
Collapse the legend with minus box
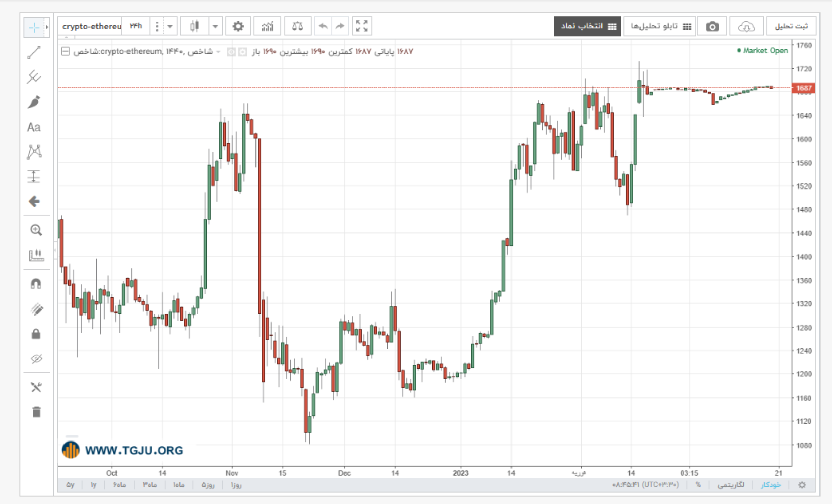coord(66,51)
